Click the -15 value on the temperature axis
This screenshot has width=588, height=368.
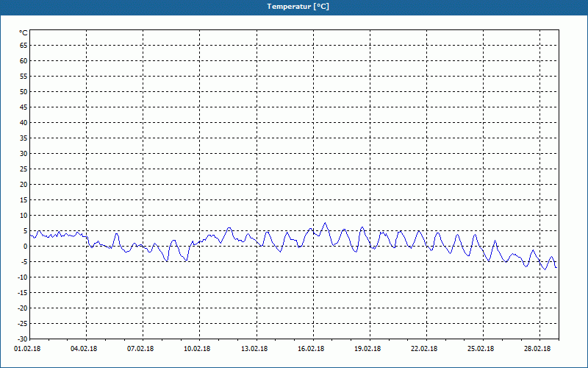coord(23,292)
